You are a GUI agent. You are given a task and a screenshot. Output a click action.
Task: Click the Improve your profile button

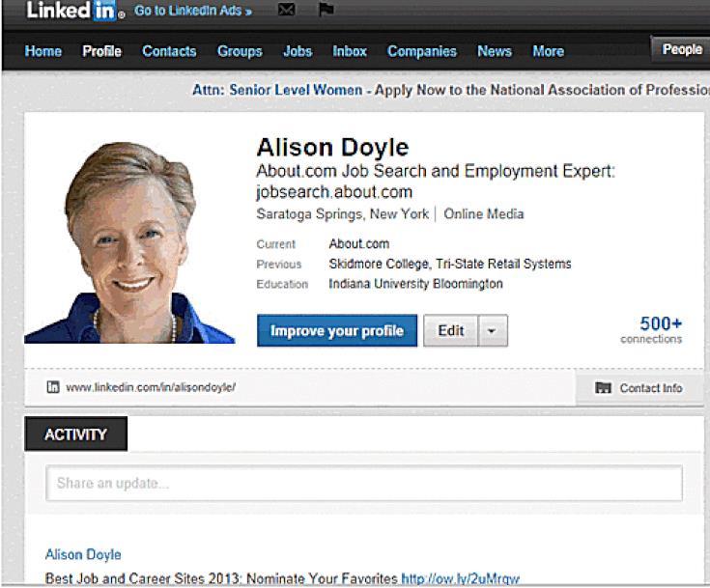pyautogui.click(x=337, y=330)
